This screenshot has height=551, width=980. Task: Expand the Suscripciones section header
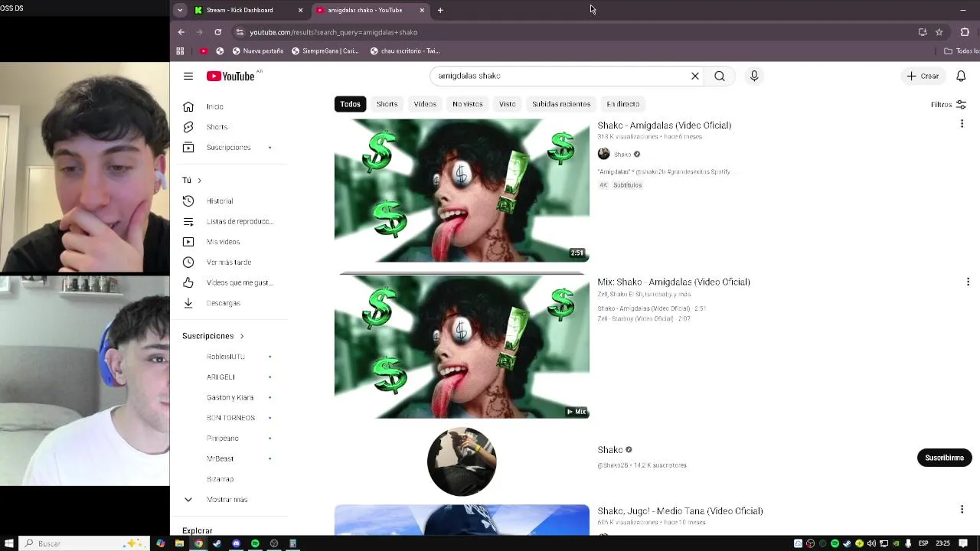[214, 336]
